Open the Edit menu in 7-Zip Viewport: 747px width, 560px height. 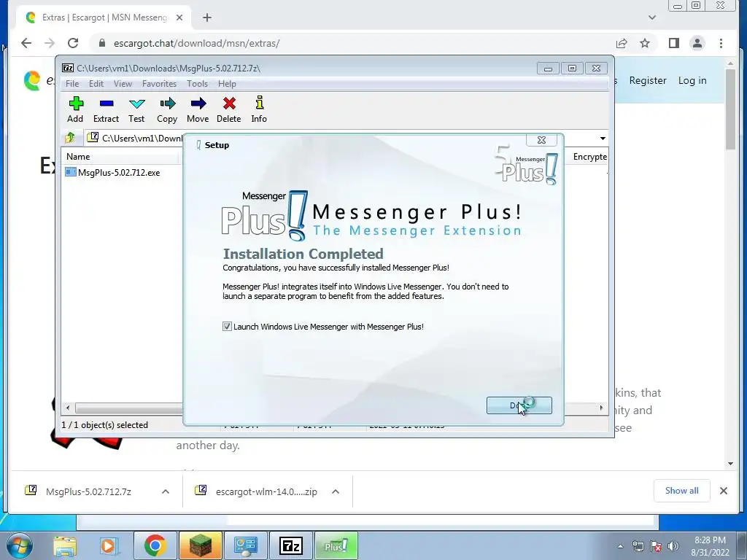point(96,84)
